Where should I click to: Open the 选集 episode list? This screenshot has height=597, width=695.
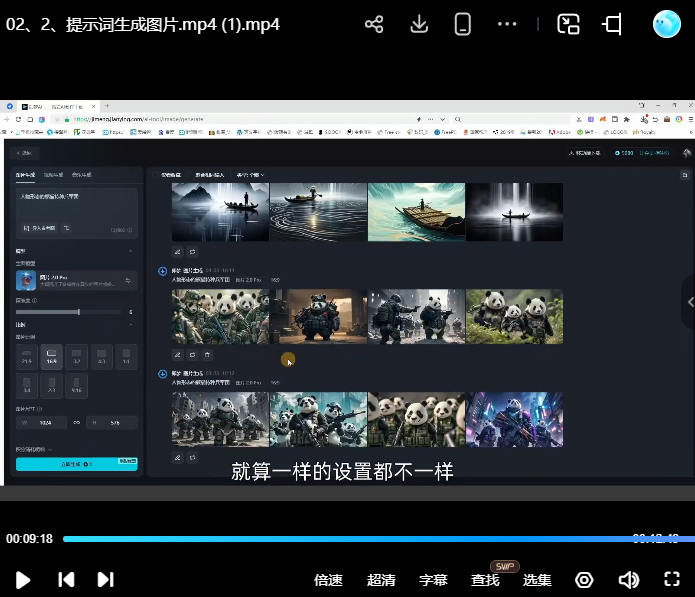coord(537,580)
